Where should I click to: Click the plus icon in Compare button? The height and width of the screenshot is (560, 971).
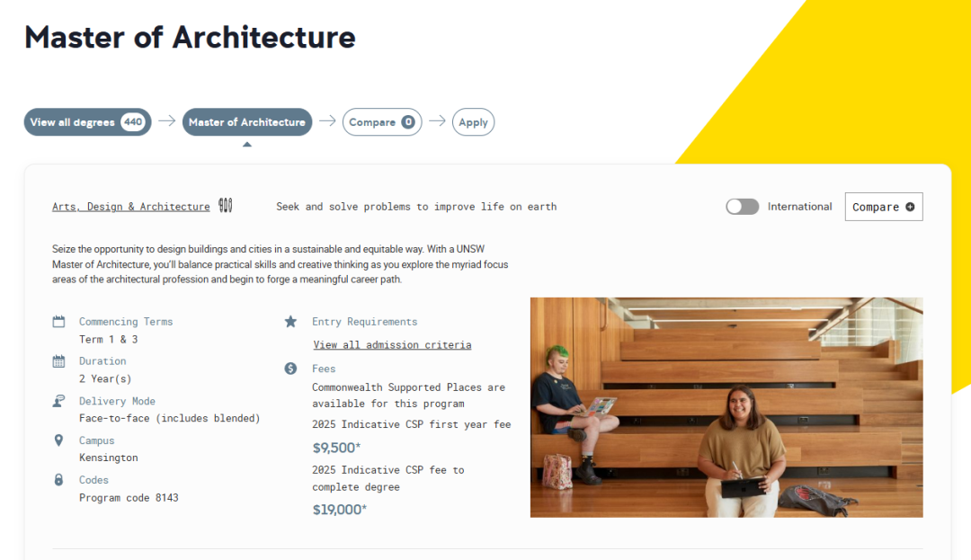pyautogui.click(x=910, y=207)
